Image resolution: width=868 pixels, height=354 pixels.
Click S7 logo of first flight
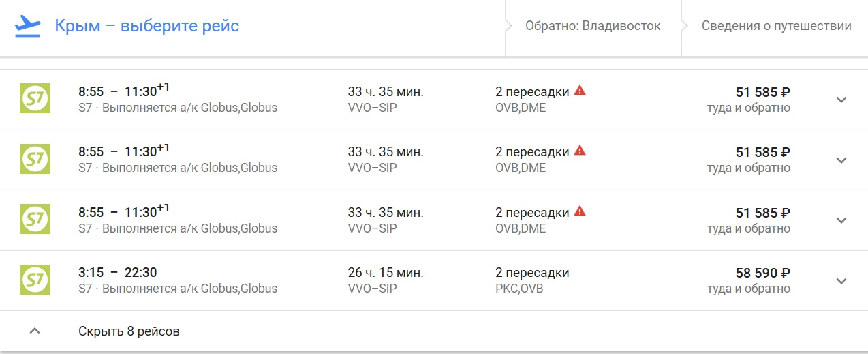(35, 99)
